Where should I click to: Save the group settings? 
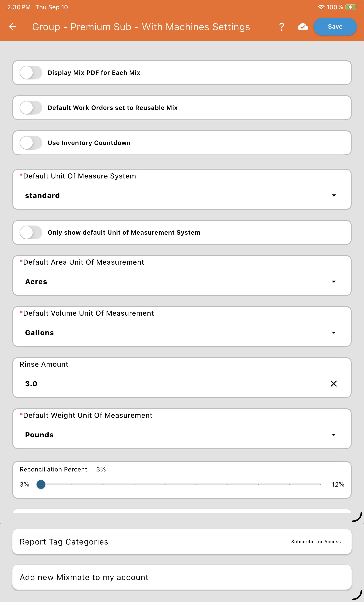[x=335, y=27]
